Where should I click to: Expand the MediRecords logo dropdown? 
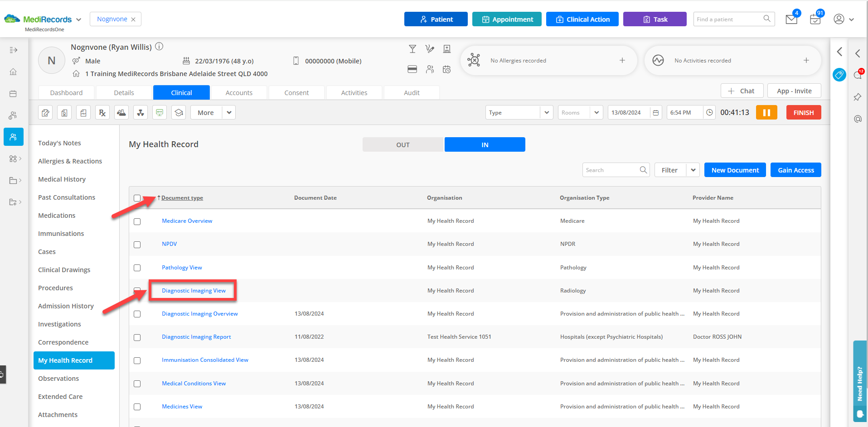[x=79, y=19]
